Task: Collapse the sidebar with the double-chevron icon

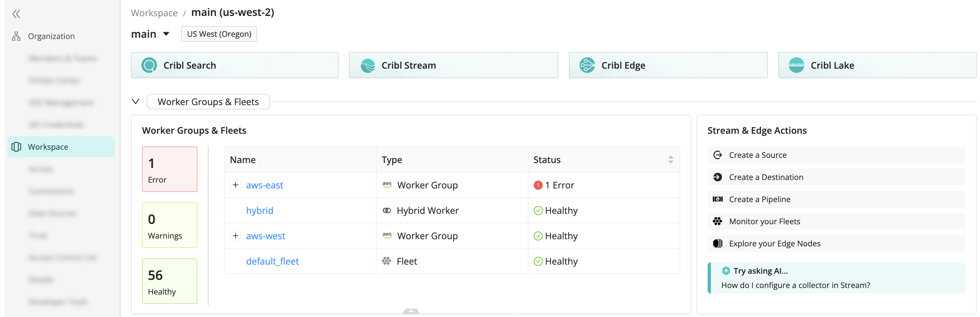Action: 16,14
